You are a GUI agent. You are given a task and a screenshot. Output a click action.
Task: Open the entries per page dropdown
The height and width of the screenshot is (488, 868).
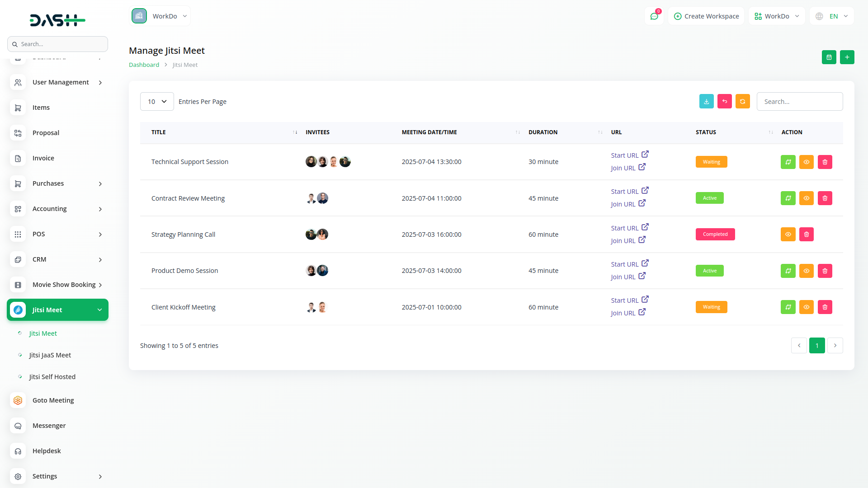coord(157,102)
